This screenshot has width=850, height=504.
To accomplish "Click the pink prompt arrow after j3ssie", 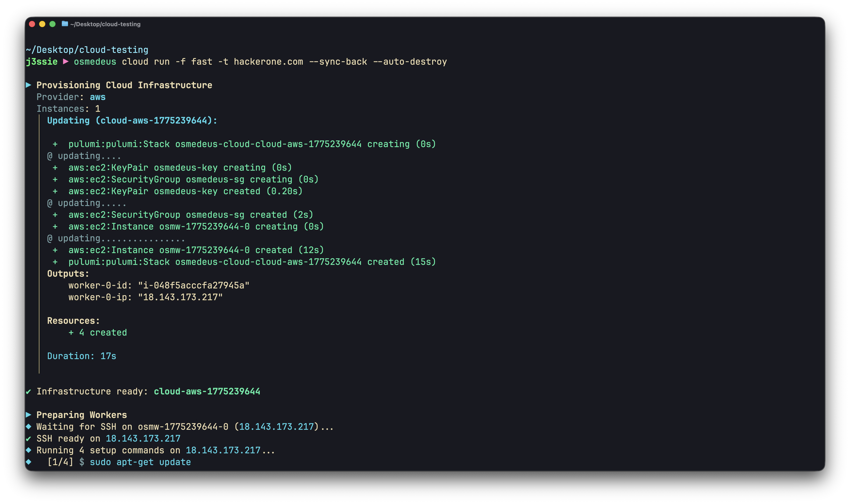I will (x=66, y=62).
